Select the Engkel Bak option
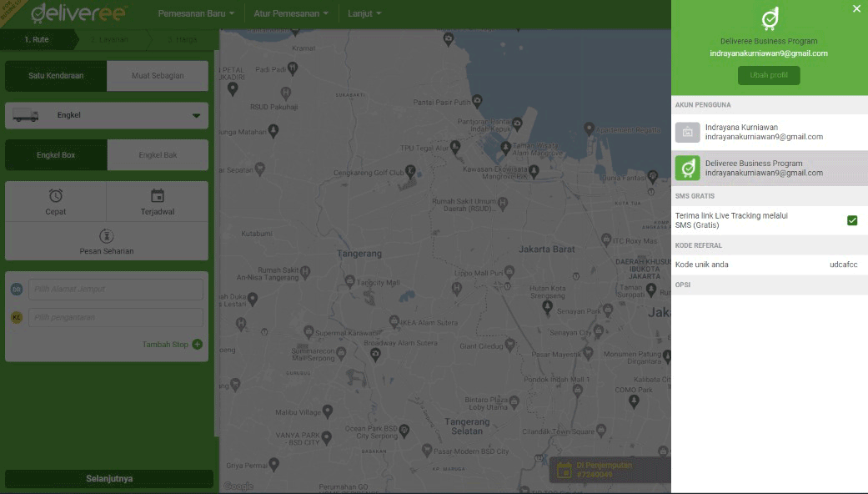The width and height of the screenshot is (868, 494). (158, 155)
